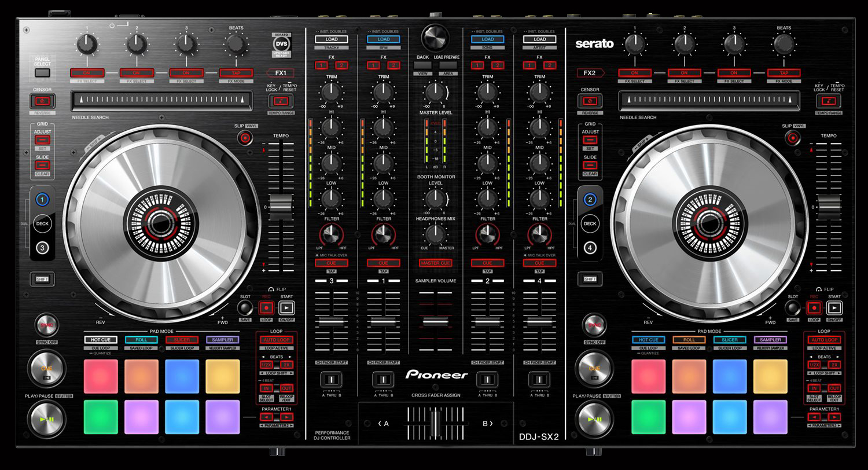Image resolution: width=868 pixels, height=470 pixels.
Task: Click the FLIP SLOT button on left deck
Action: (245, 308)
